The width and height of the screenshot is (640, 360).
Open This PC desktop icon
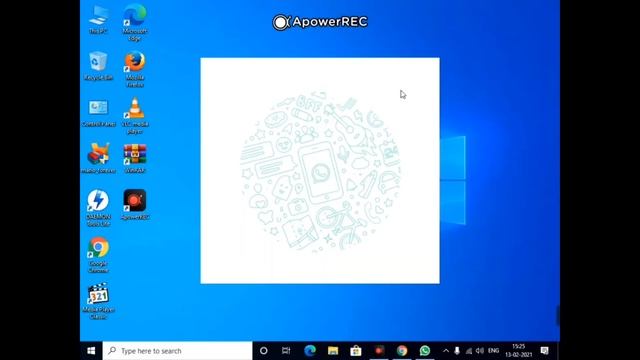click(x=98, y=19)
